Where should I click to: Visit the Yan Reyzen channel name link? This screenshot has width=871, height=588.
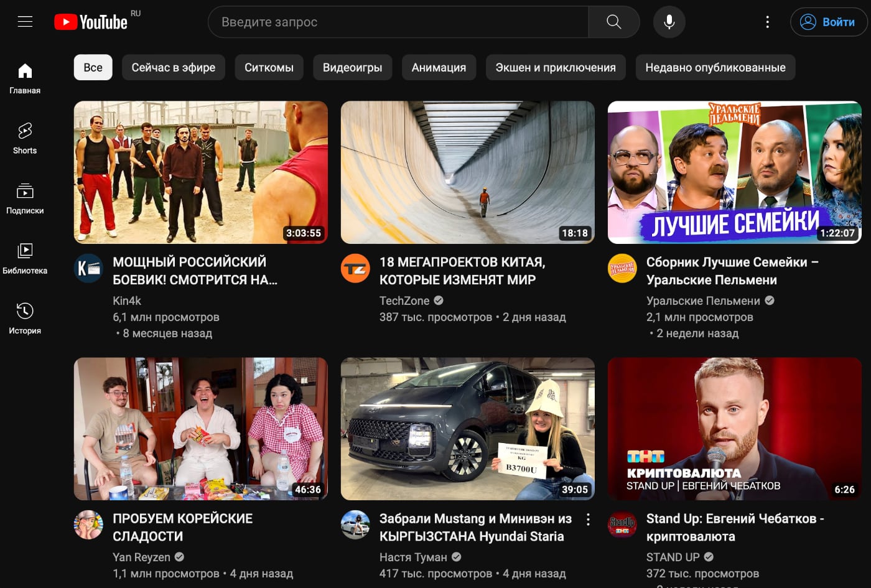(141, 557)
